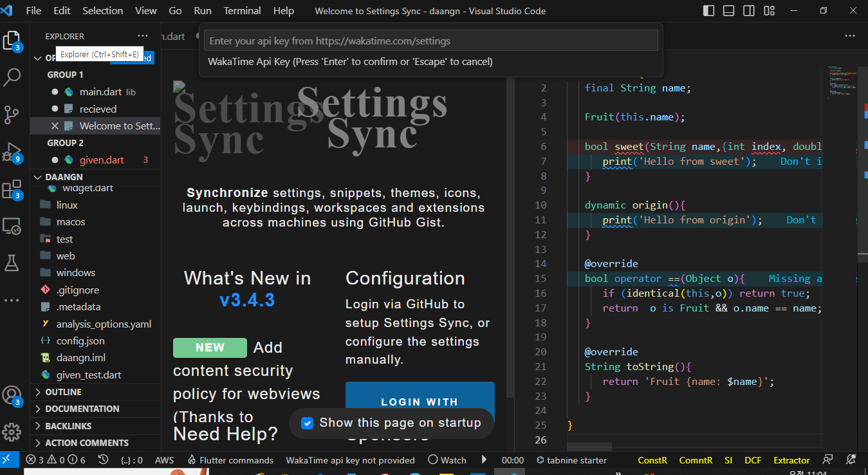Image resolution: width=868 pixels, height=475 pixels.
Task: Open the Search view icon
Action: tap(12, 78)
